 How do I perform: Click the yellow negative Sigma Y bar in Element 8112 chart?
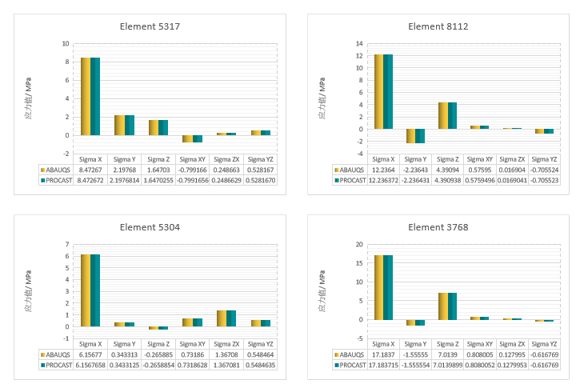[x=411, y=136]
